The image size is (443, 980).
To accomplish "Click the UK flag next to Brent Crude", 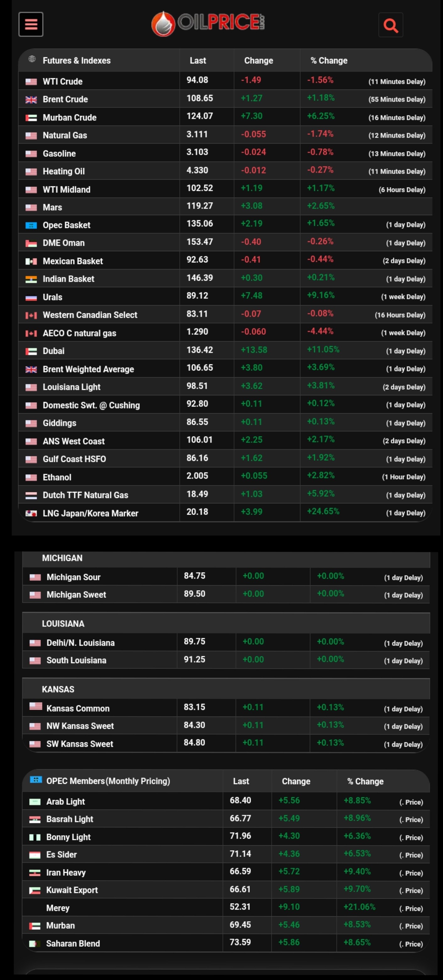I will (x=31, y=100).
